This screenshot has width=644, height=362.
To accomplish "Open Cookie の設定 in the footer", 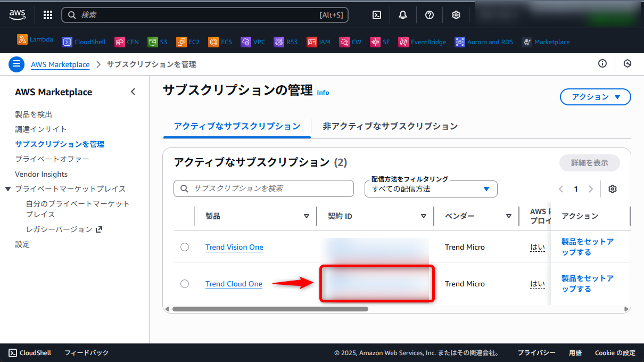I will (615, 353).
